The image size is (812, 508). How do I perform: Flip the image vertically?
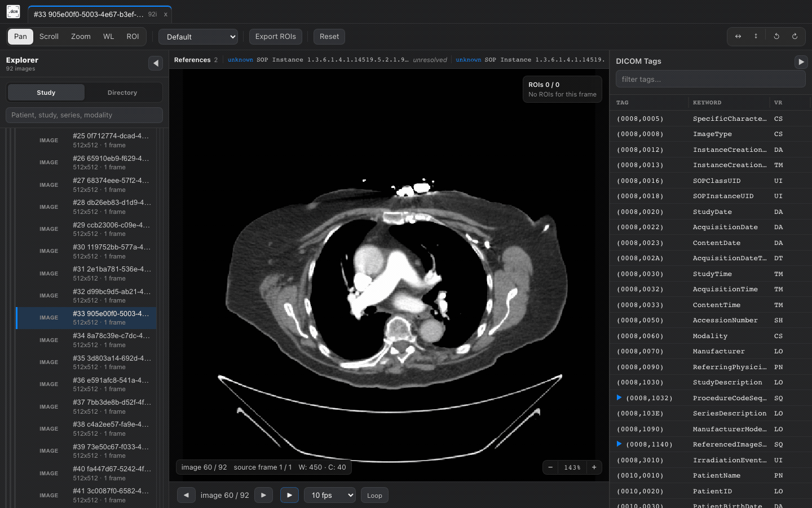click(x=756, y=37)
